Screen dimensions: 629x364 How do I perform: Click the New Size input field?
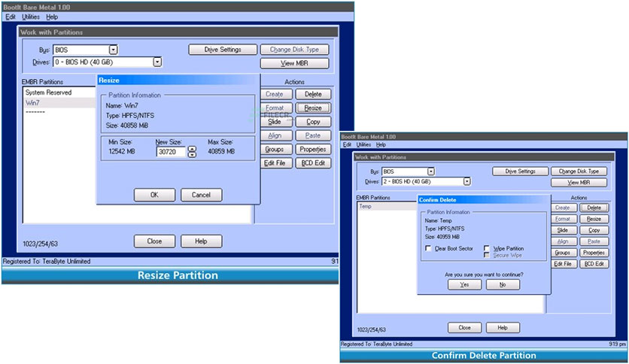(x=171, y=151)
